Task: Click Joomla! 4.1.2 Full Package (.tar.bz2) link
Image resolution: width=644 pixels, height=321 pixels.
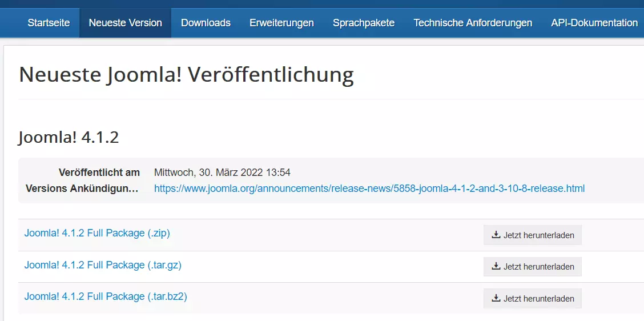Action: pos(106,296)
